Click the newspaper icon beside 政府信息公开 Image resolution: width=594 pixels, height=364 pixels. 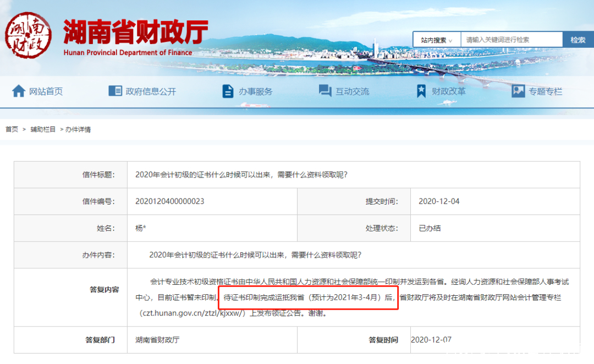[x=115, y=91]
